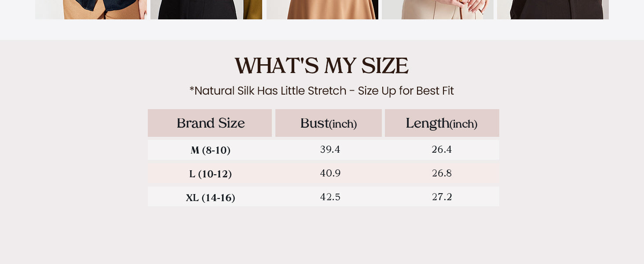Click the 27.2 length measurement
The image size is (644, 264).
click(x=442, y=197)
